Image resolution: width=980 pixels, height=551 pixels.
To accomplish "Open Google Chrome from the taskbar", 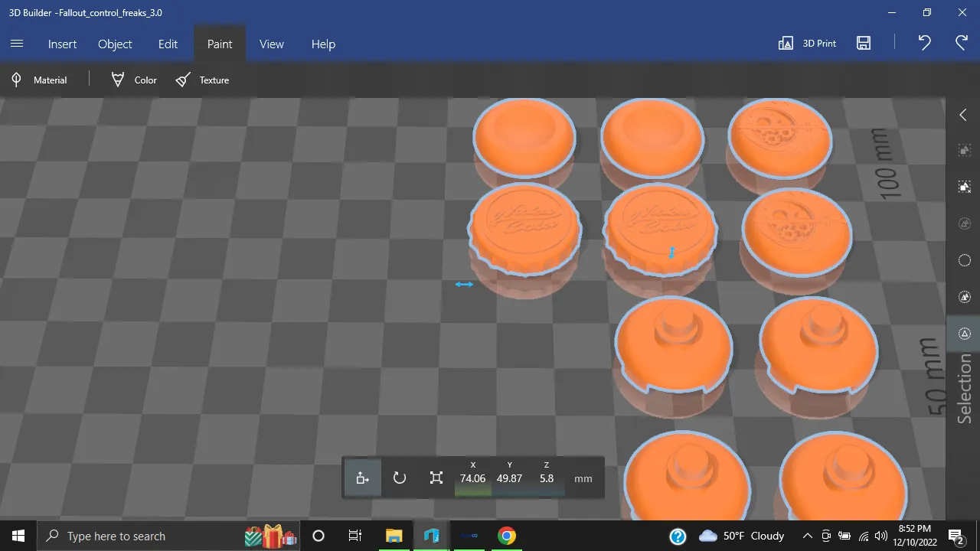I will pos(506,536).
